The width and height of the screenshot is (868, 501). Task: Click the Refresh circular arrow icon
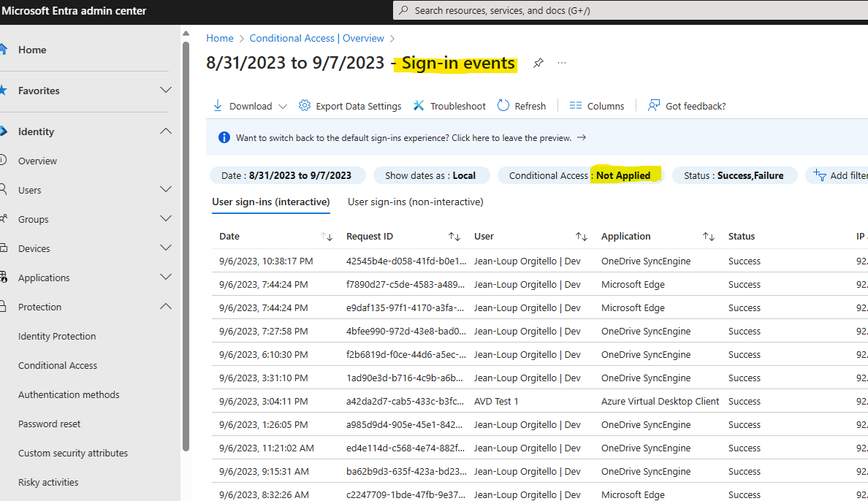(x=503, y=106)
